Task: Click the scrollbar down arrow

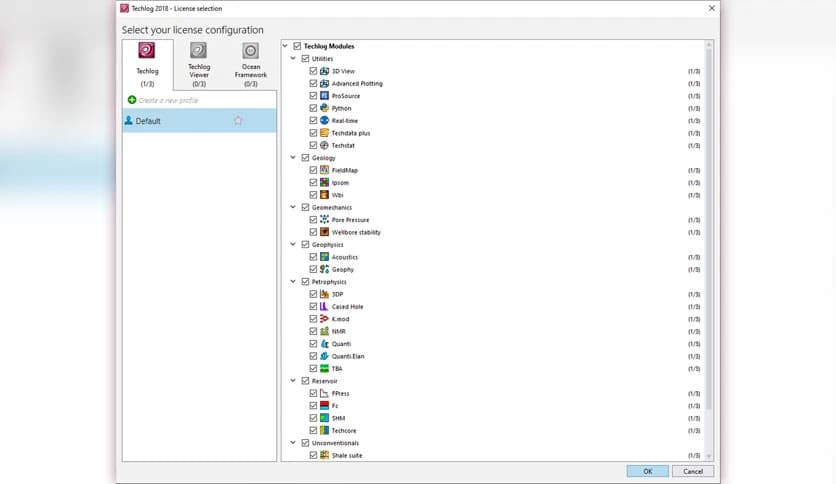Action: 709,456
